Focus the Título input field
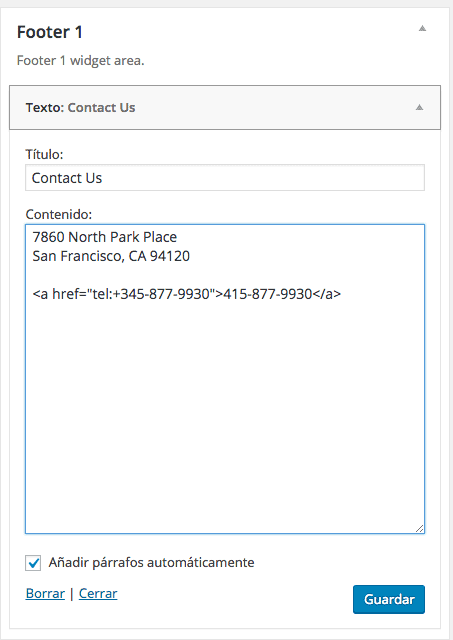The width and height of the screenshot is (453, 640). tap(225, 178)
